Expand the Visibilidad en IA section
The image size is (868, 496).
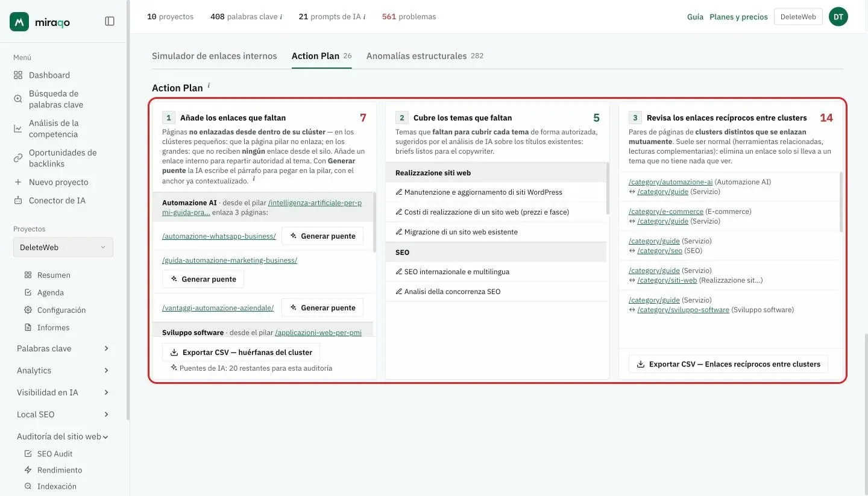pos(63,392)
